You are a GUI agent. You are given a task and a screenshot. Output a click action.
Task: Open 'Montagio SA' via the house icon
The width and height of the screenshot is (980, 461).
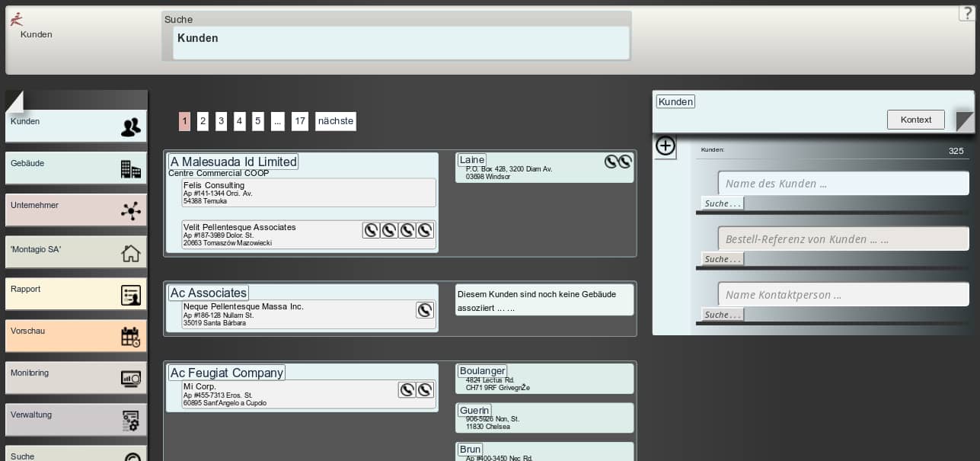coord(130,253)
